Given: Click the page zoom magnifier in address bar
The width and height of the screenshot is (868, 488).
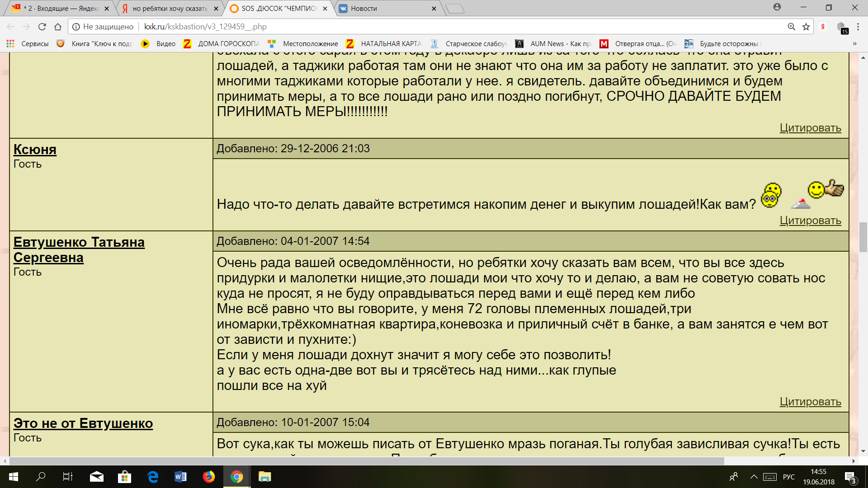Looking at the screenshot, I should click(x=791, y=27).
